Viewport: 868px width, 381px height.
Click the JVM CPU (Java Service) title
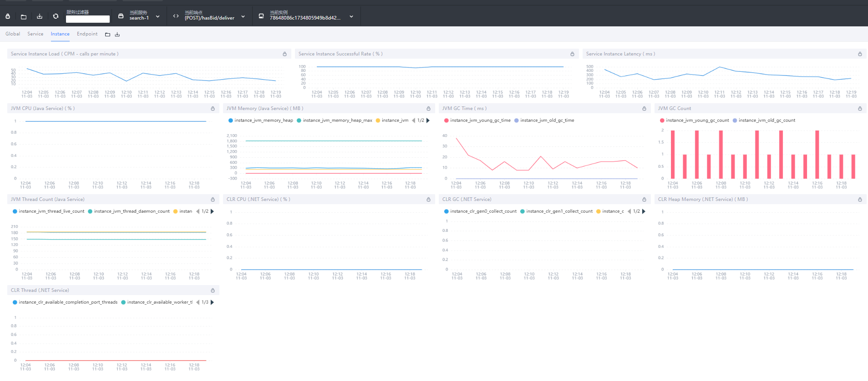[x=43, y=109]
